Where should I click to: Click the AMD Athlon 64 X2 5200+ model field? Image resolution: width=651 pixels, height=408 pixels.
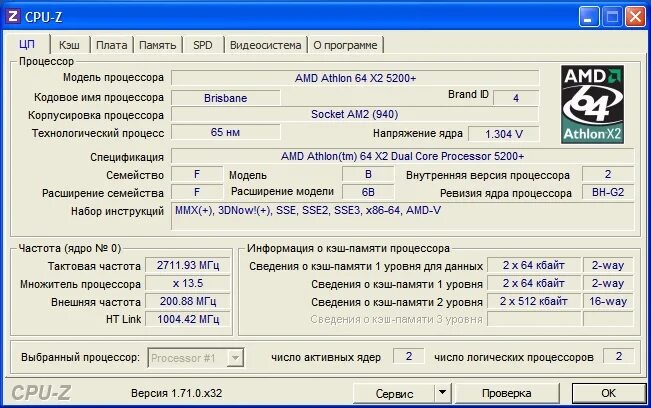355,78
